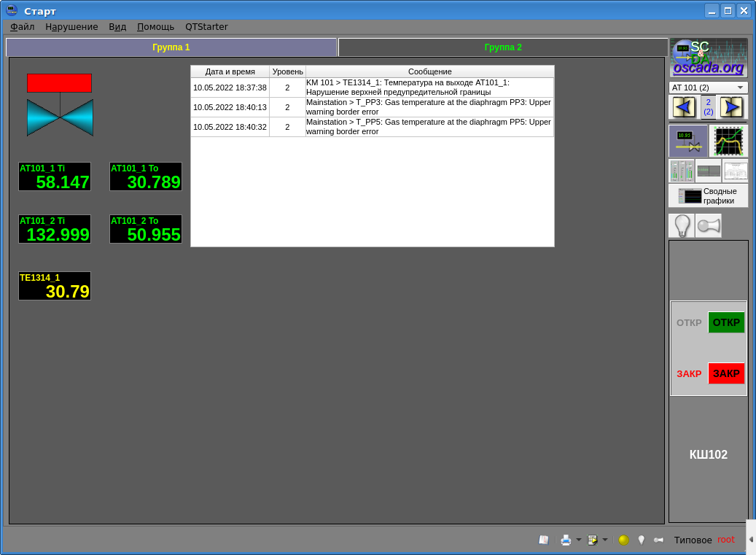Screen dimensions: 756x555
Task: Go to next page with right arrow
Action: coord(731,107)
